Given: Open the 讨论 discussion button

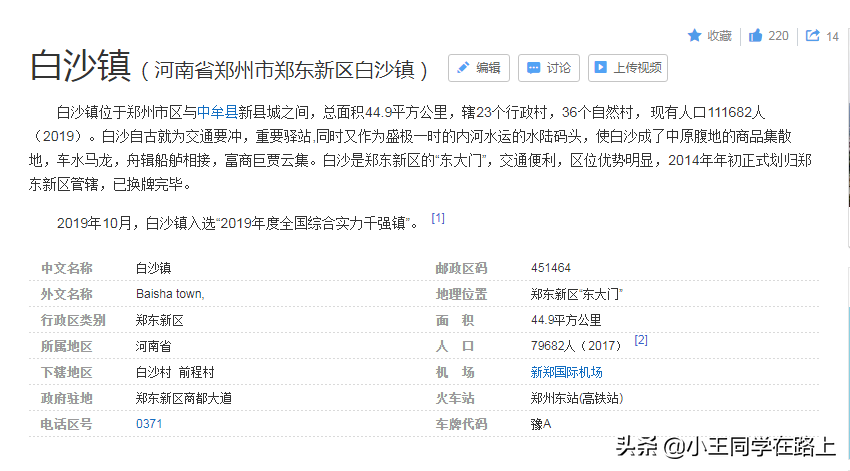Looking at the screenshot, I should [x=549, y=68].
